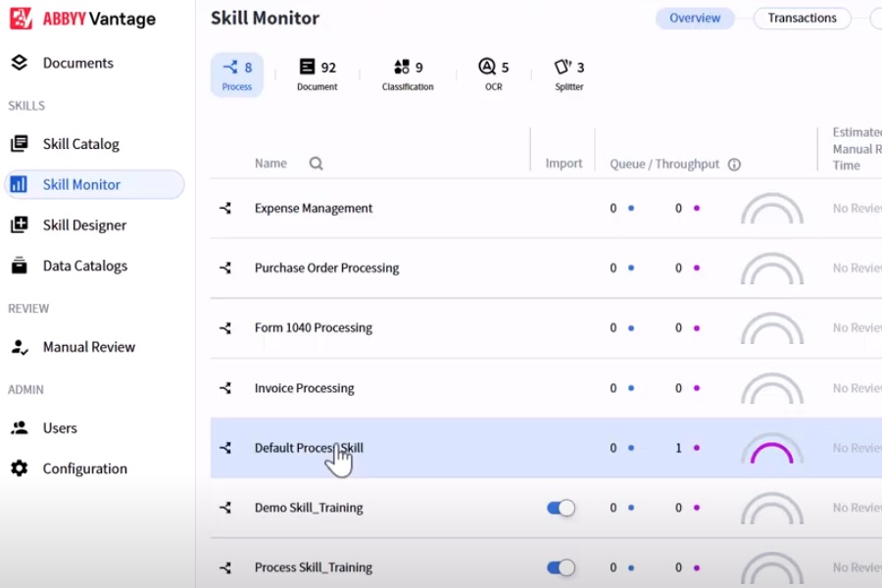Open the Purchase Order Processing skill
The width and height of the screenshot is (882, 588).
(x=326, y=268)
